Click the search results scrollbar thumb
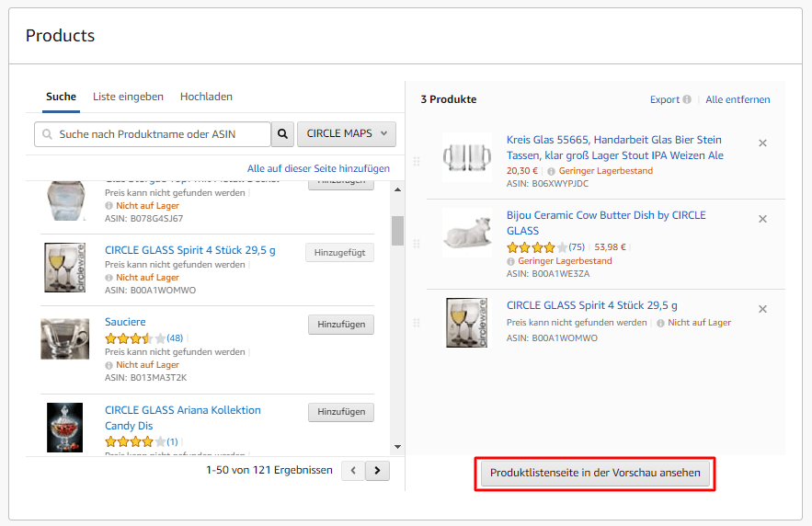Screen dimensions: 812x526 click(x=397, y=231)
